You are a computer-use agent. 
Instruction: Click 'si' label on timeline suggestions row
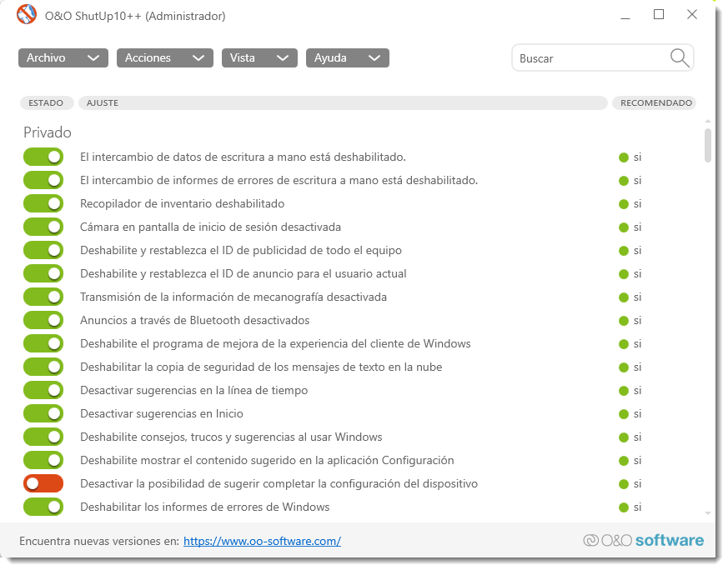click(637, 391)
